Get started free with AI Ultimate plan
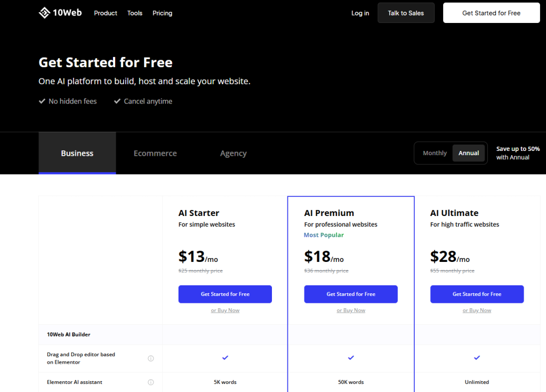This screenshot has width=546, height=392. pyautogui.click(x=477, y=294)
